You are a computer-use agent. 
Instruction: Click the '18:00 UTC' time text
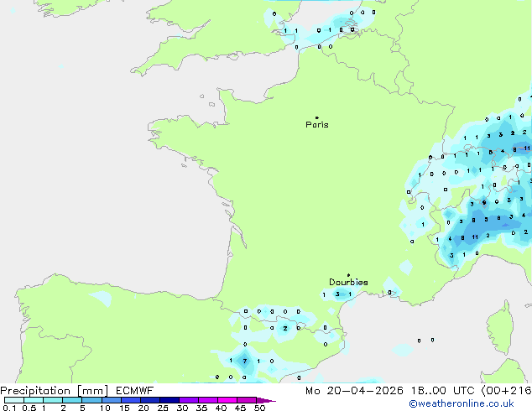442,391
